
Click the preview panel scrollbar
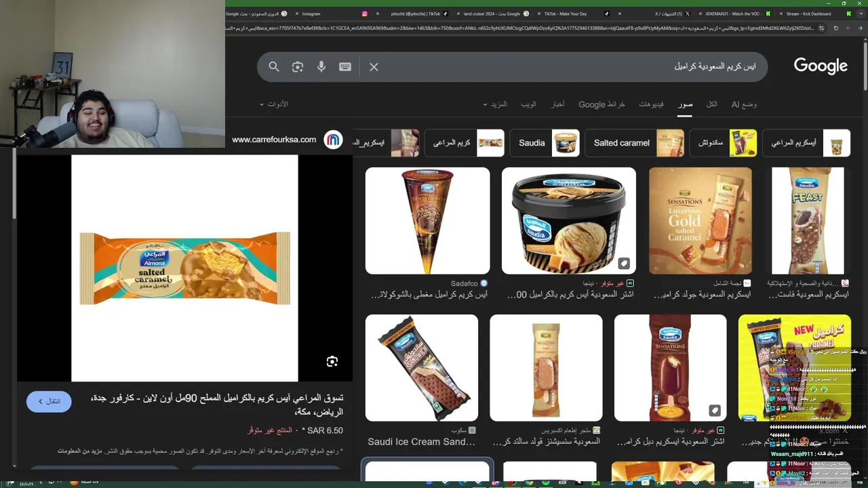[15, 183]
